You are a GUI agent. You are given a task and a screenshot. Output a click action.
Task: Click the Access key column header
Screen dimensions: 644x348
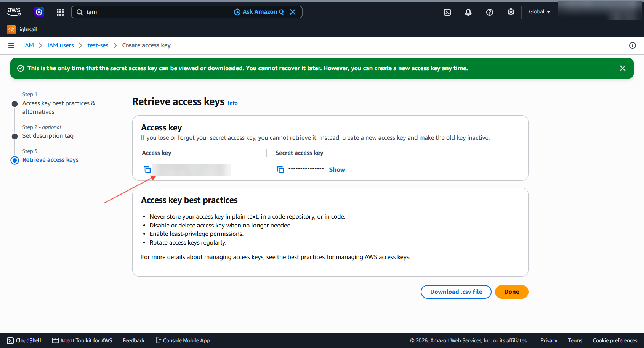point(157,153)
